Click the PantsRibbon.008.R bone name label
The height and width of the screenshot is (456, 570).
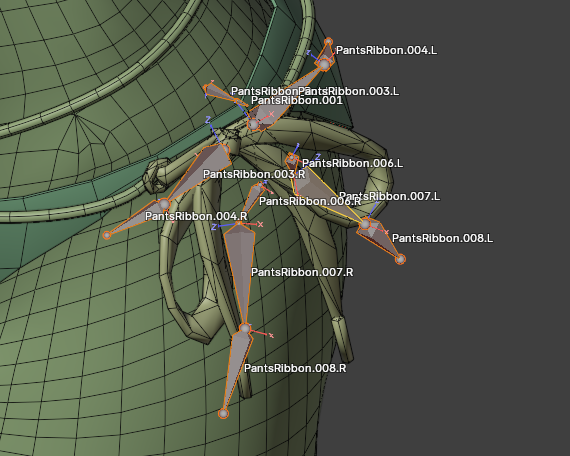[295, 368]
